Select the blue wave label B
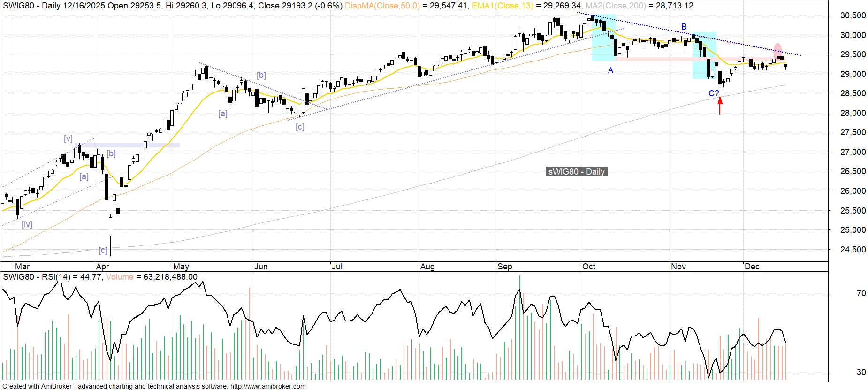Viewport: 868px width, 390px height. coord(684,27)
